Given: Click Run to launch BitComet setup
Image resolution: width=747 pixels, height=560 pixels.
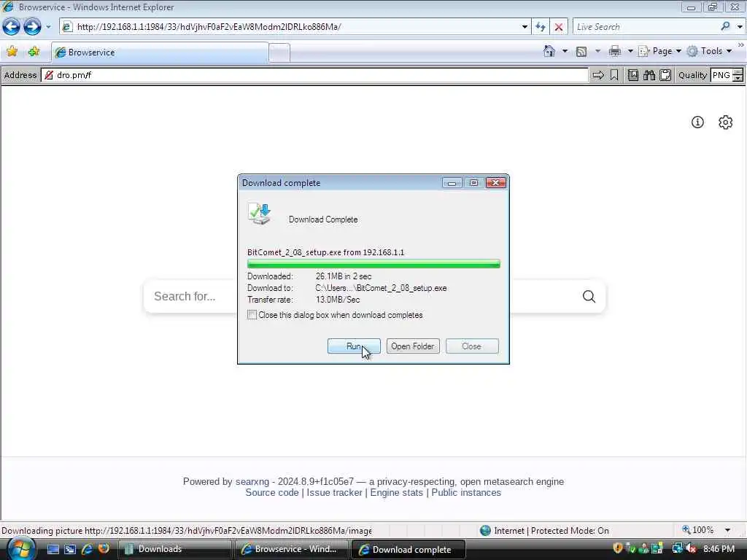Looking at the screenshot, I should click(x=354, y=346).
